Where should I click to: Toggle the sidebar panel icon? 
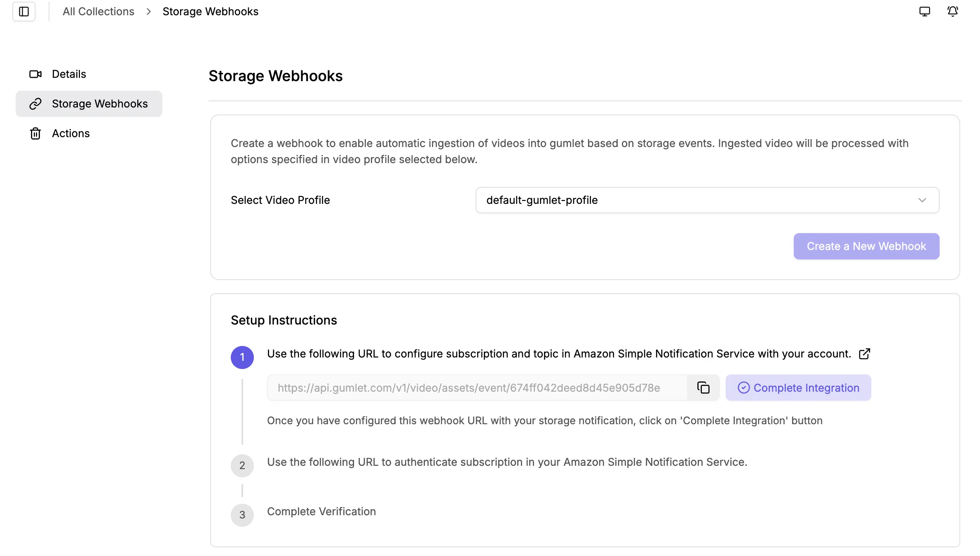[x=24, y=12]
